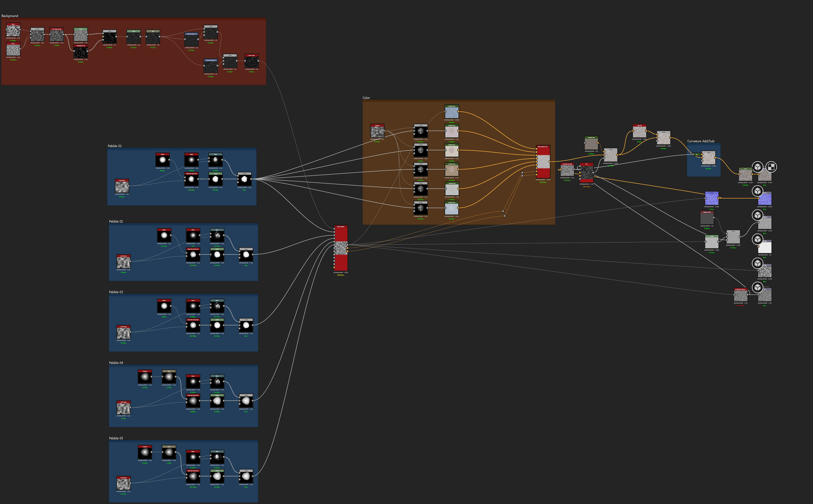The height and width of the screenshot is (504, 813).
Task: Click the Color frame title
Action: pos(366,98)
